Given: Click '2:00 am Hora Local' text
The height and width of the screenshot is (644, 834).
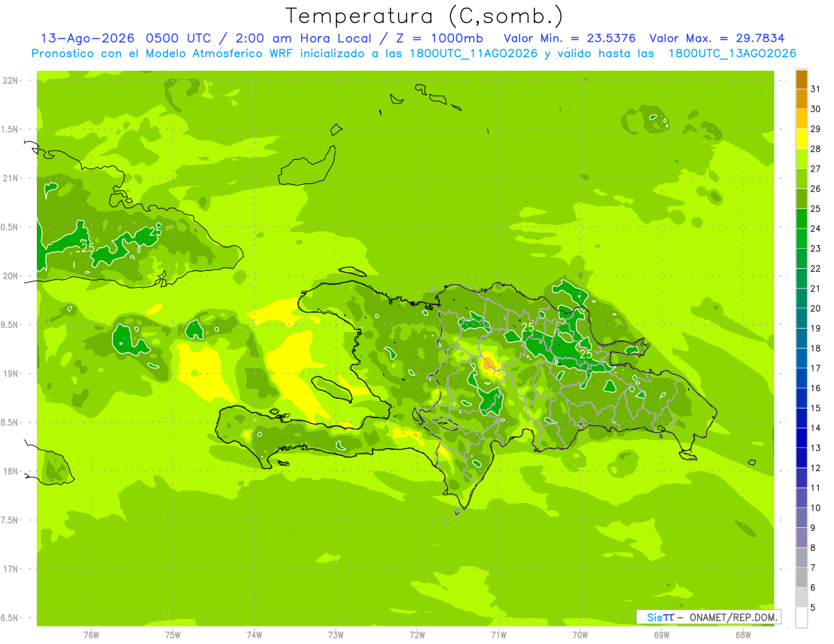Looking at the screenshot, I should (300, 38).
